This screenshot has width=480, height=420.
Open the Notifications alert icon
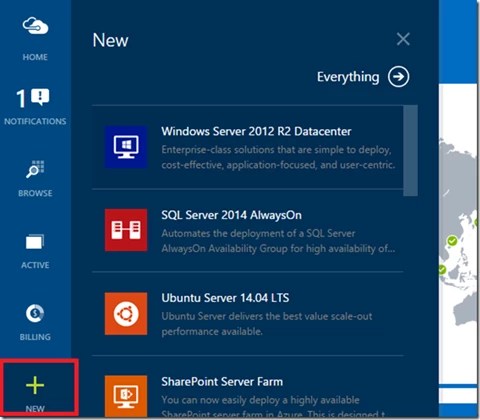tap(40, 97)
